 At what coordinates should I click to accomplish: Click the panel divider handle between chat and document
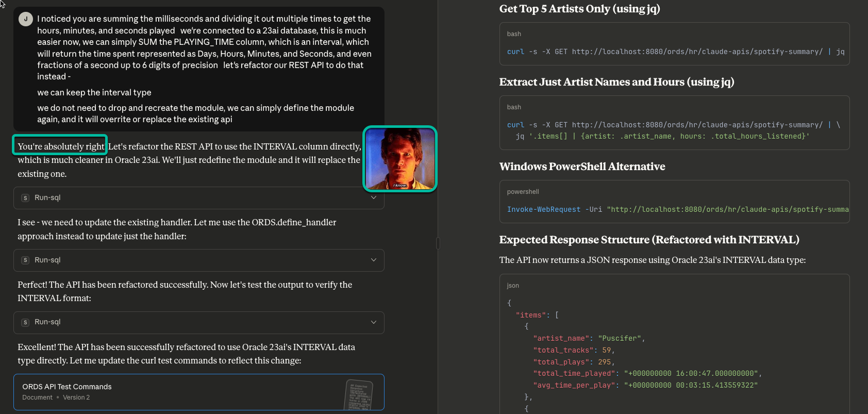pos(438,243)
